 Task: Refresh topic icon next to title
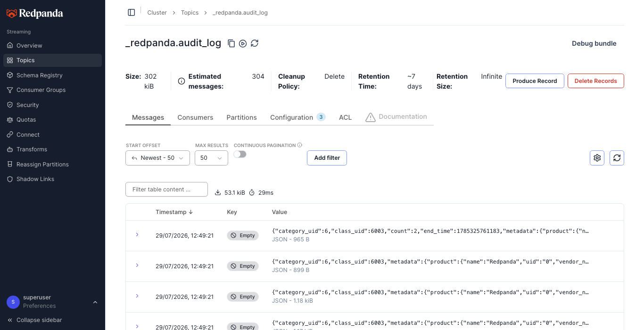pos(255,43)
